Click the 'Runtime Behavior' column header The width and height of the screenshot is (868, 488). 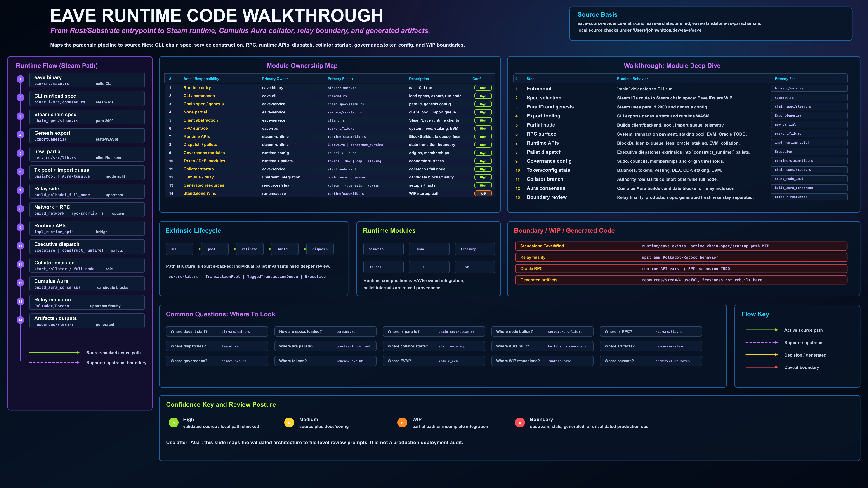coord(632,79)
